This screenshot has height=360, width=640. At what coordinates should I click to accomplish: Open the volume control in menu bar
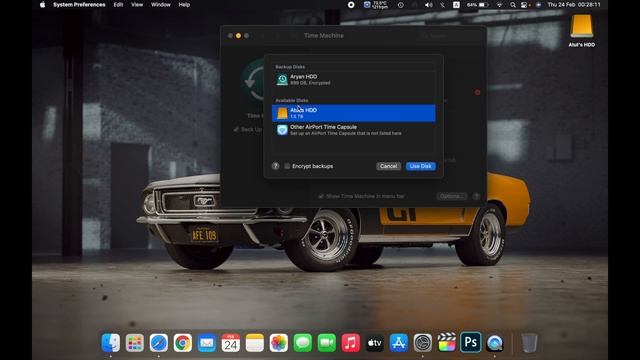pyautogui.click(x=428, y=5)
